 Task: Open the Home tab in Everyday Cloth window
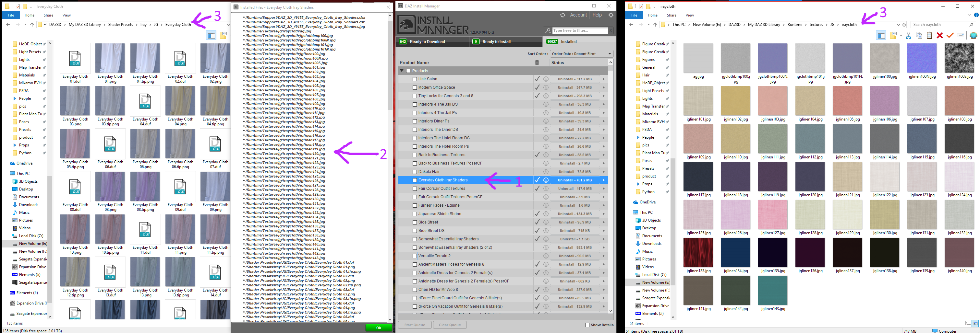coord(29,15)
